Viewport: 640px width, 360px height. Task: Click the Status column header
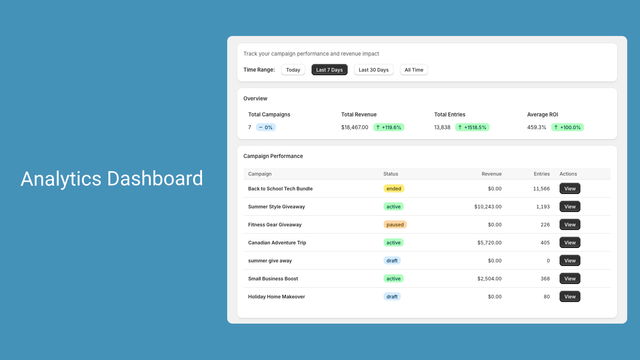(x=391, y=174)
